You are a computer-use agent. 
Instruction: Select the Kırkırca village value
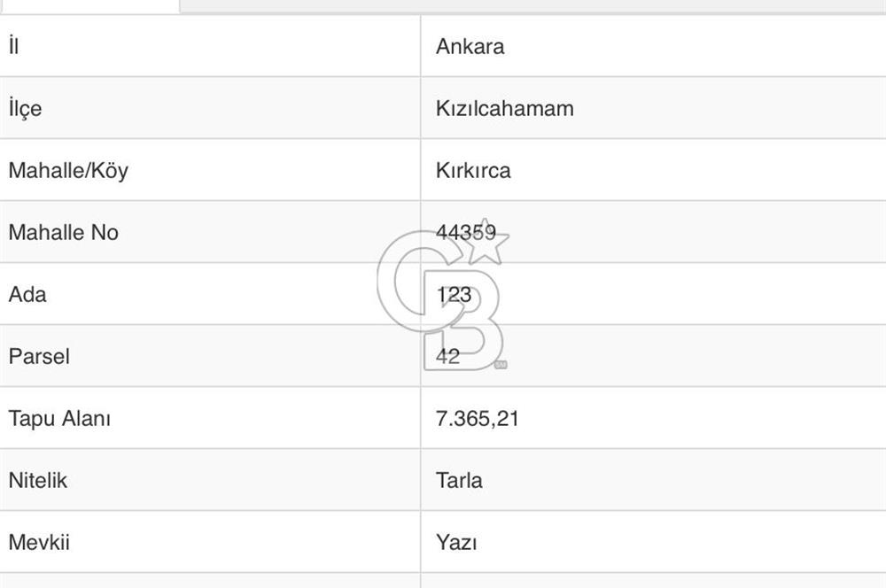click(x=473, y=171)
